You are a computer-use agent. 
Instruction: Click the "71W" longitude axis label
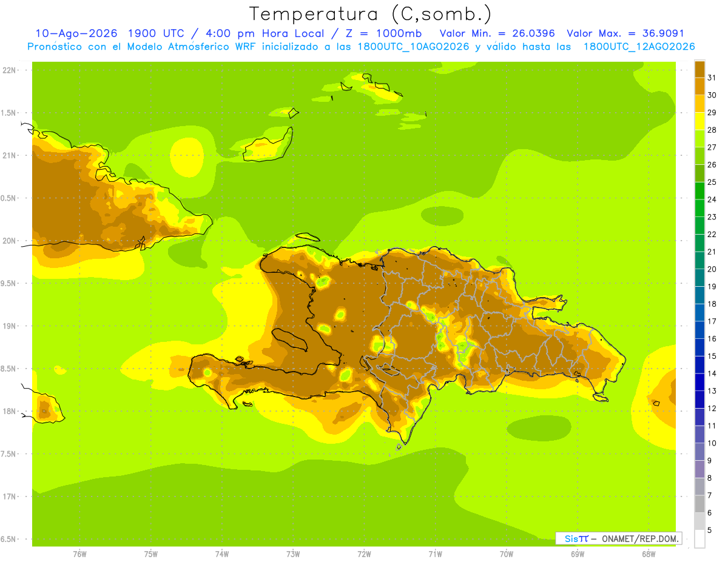click(435, 554)
